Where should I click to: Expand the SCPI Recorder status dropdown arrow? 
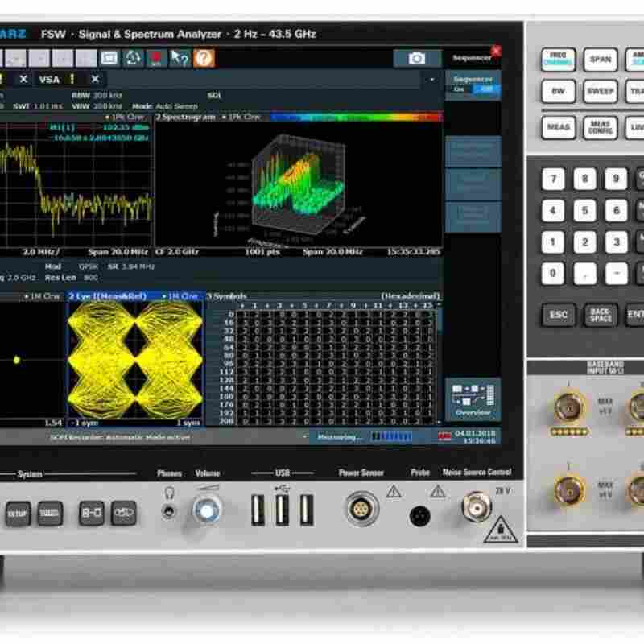click(x=305, y=437)
